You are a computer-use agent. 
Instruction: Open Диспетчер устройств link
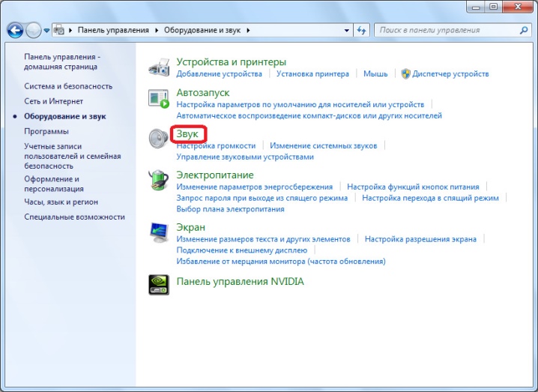[450, 73]
